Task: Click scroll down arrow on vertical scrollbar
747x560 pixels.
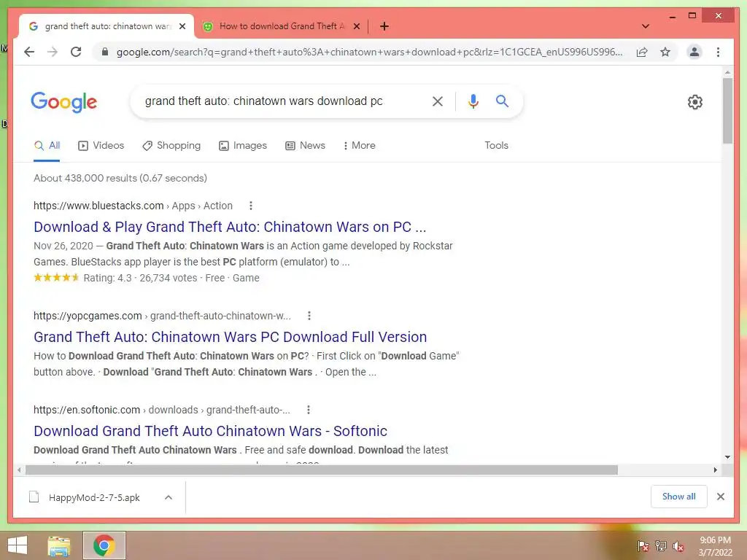Action: coord(727,457)
